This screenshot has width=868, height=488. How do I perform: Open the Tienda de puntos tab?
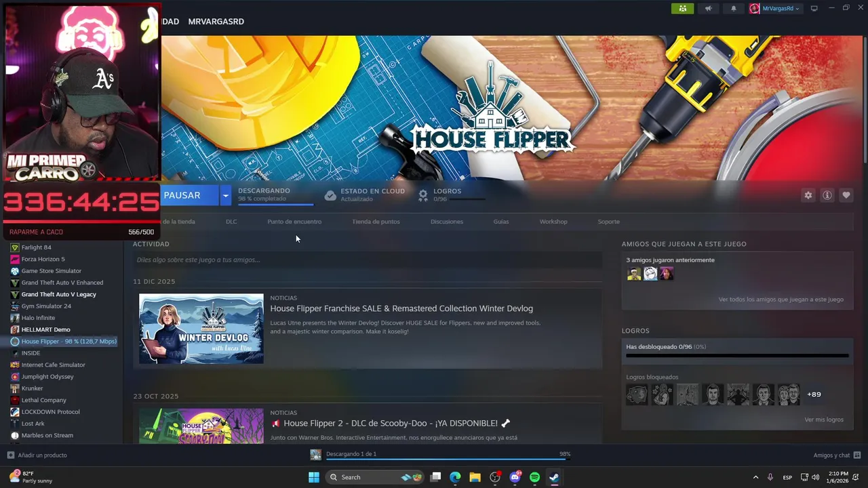[376, 222]
